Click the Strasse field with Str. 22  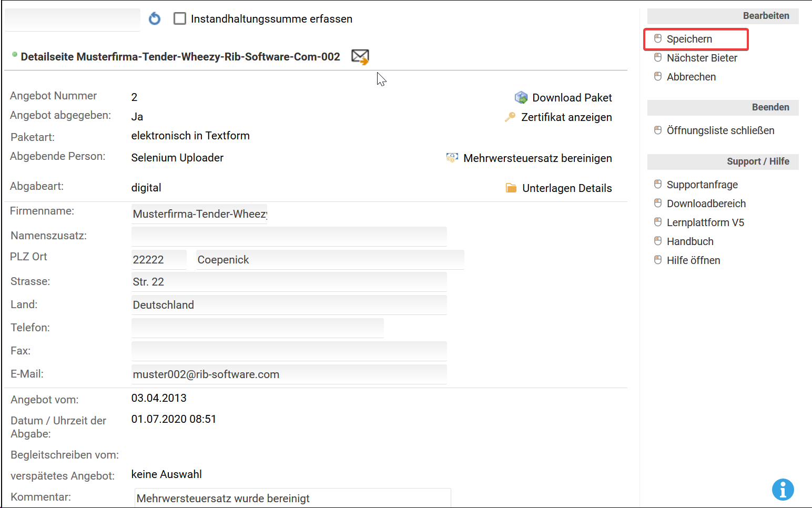coord(289,282)
